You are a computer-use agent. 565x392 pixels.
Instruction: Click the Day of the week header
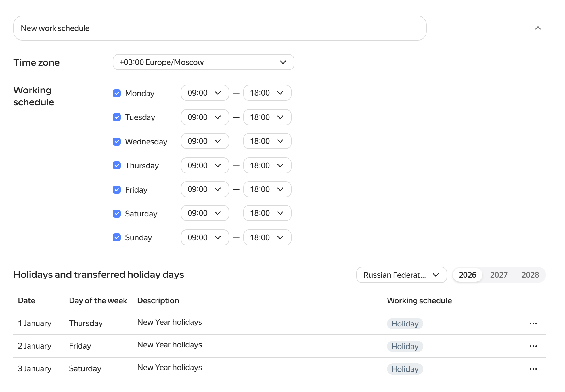98,300
